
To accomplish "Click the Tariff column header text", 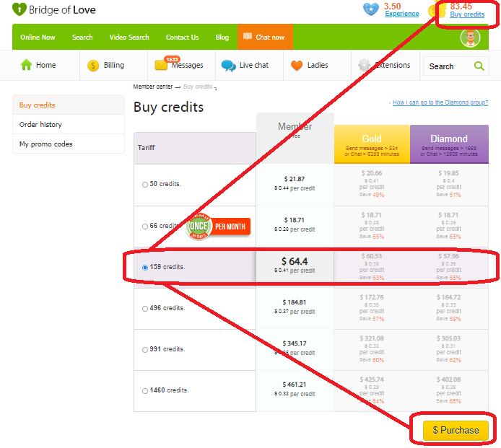I will (x=146, y=147).
